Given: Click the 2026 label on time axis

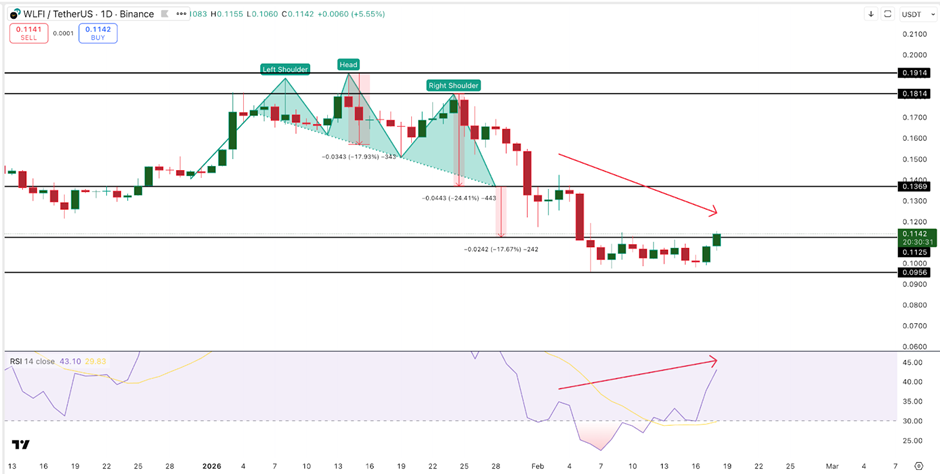Looking at the screenshot, I should pyautogui.click(x=212, y=466).
